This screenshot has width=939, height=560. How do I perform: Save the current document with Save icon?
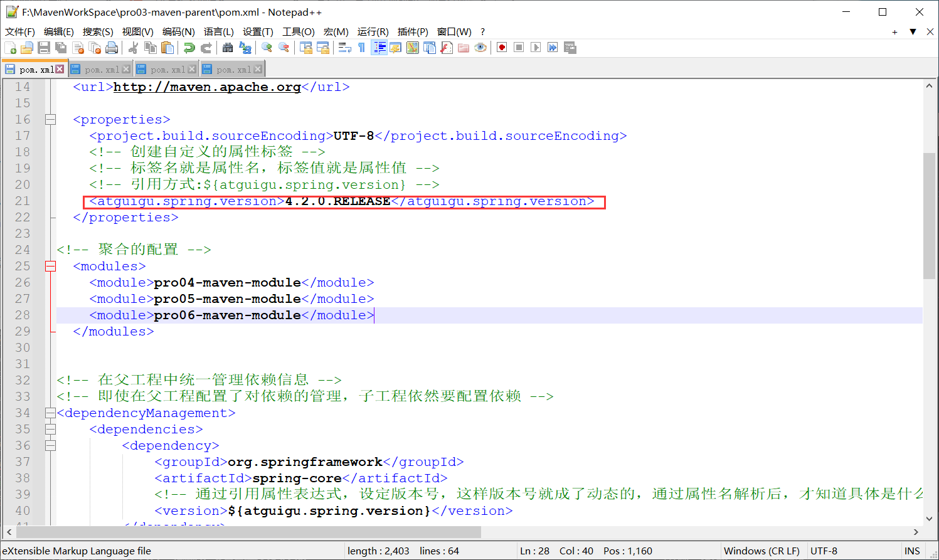pos(44,48)
